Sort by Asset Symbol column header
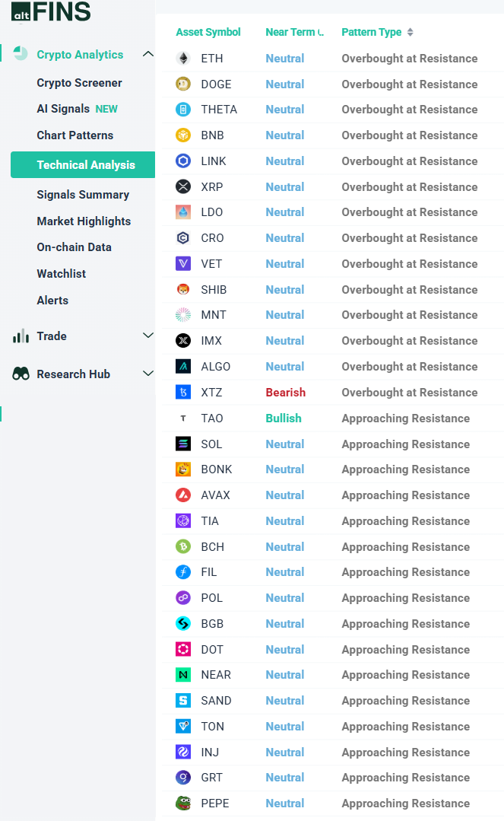 point(208,32)
